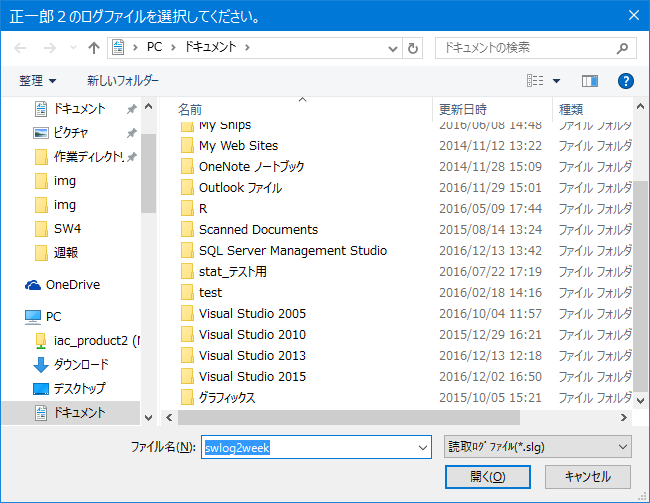This screenshot has width=650, height=503.
Task: Go forward with the right arrow
Action: [x=50, y=48]
